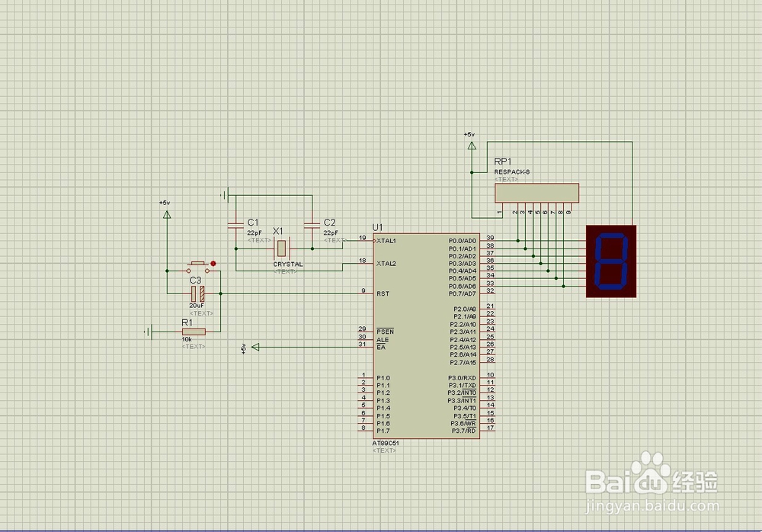762x532 pixels.
Task: Select ground terminal left of R1
Action: [x=148, y=332]
